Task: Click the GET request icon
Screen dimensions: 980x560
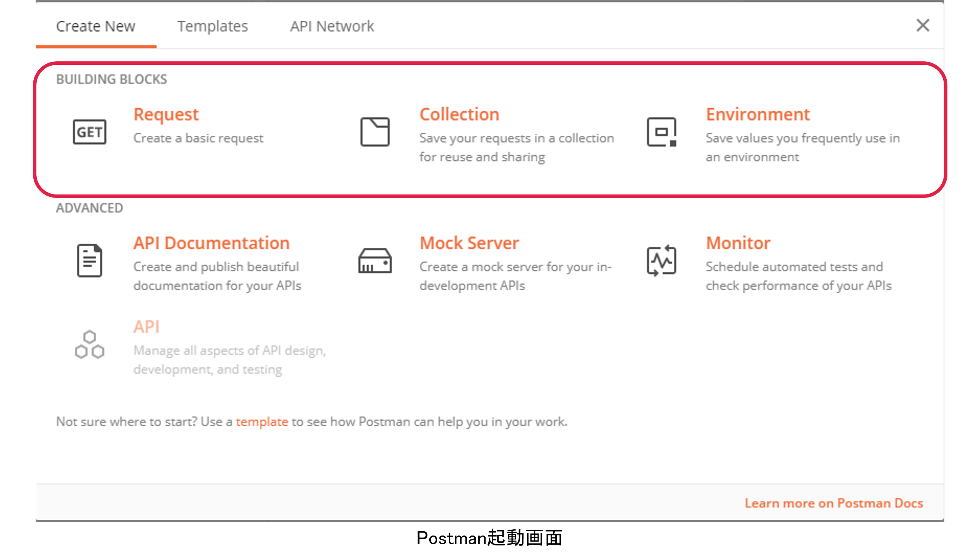Action: [90, 132]
